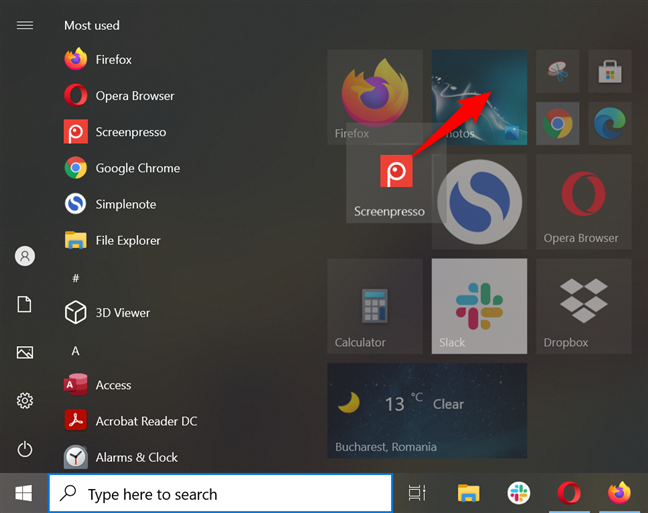Click the # letter group header

tap(75, 278)
